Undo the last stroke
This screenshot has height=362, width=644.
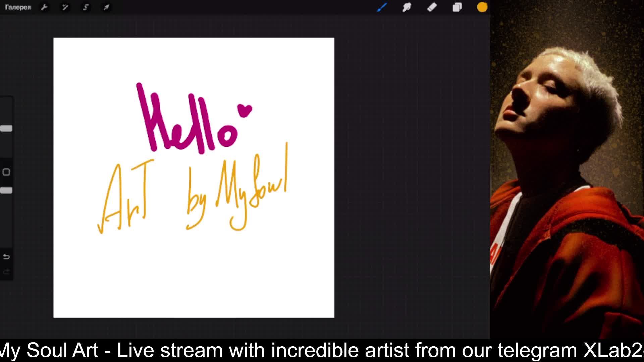[x=6, y=257]
